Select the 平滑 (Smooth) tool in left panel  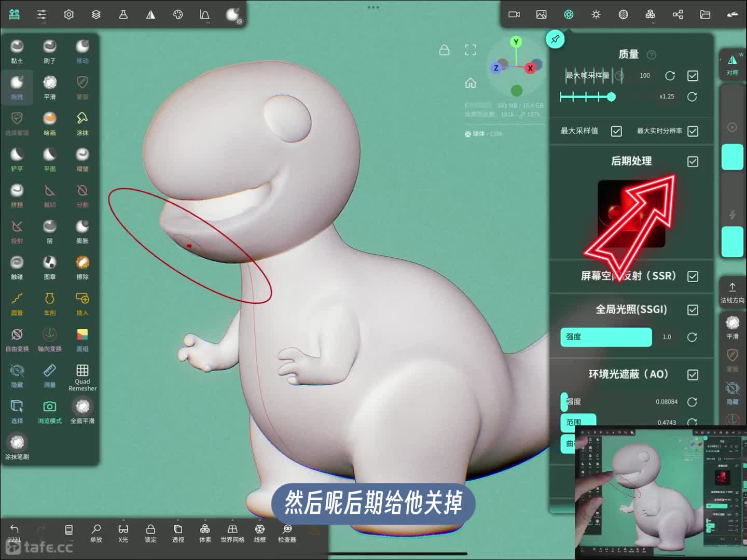50,87
